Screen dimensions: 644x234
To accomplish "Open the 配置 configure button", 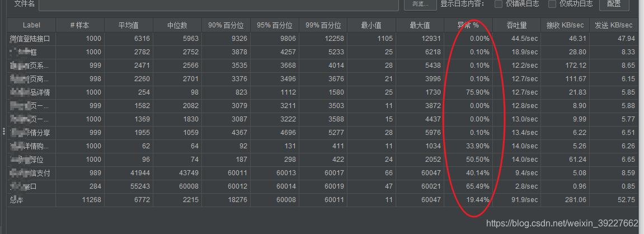I will (x=614, y=4).
